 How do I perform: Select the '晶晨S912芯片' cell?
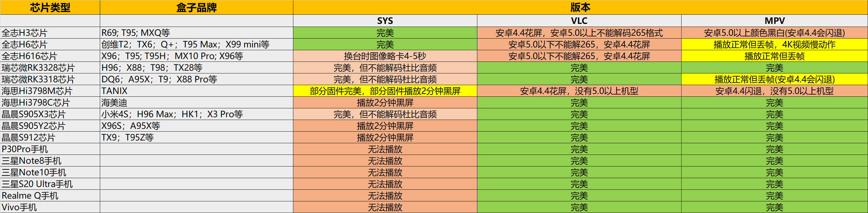coord(50,137)
